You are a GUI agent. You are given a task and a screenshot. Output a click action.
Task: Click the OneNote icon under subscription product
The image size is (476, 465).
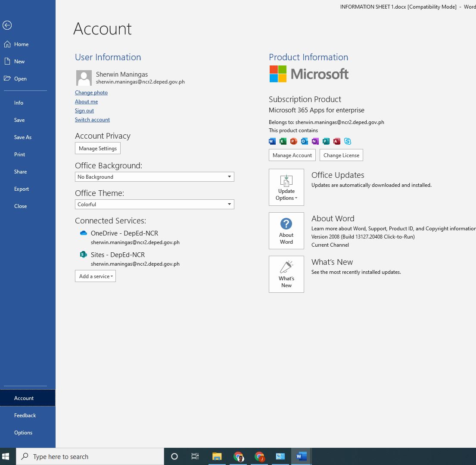click(x=315, y=141)
